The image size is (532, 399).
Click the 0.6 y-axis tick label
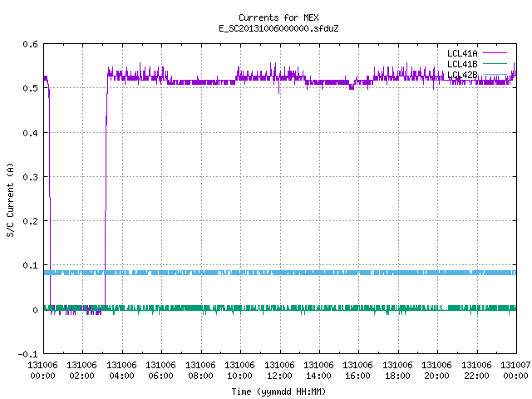[x=30, y=44]
